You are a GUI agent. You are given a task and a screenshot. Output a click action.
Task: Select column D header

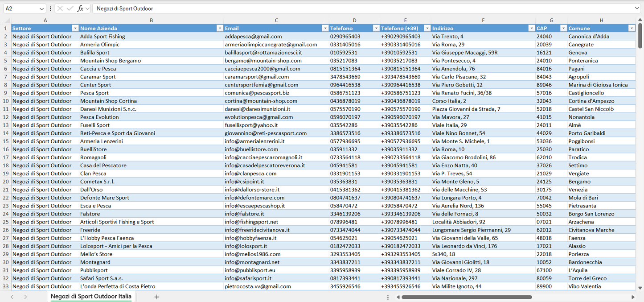[354, 21]
